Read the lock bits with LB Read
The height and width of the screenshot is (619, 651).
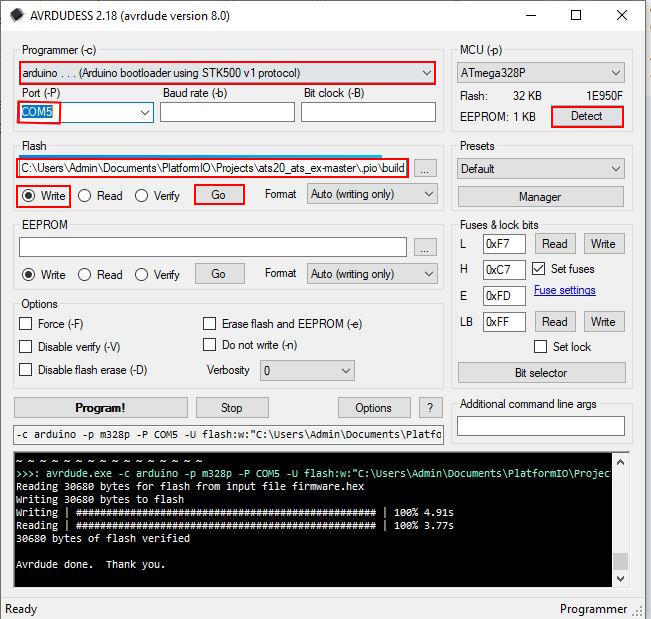[x=555, y=322]
